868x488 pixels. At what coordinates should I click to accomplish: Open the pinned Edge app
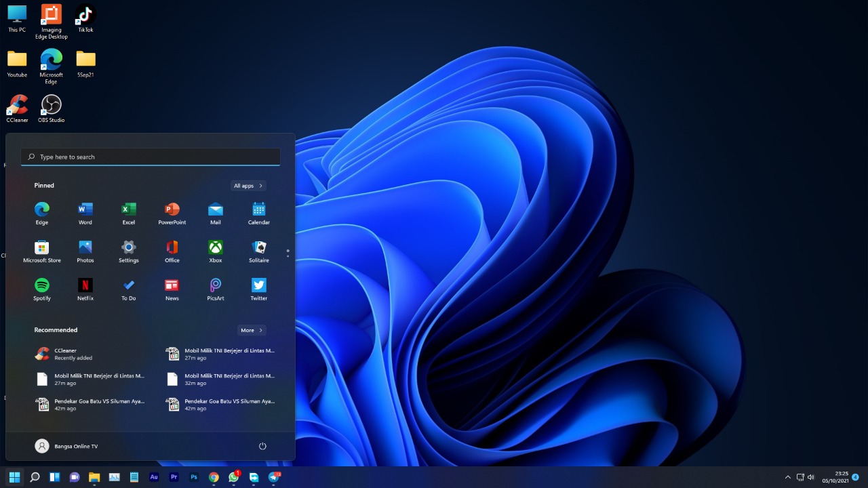pyautogui.click(x=42, y=213)
